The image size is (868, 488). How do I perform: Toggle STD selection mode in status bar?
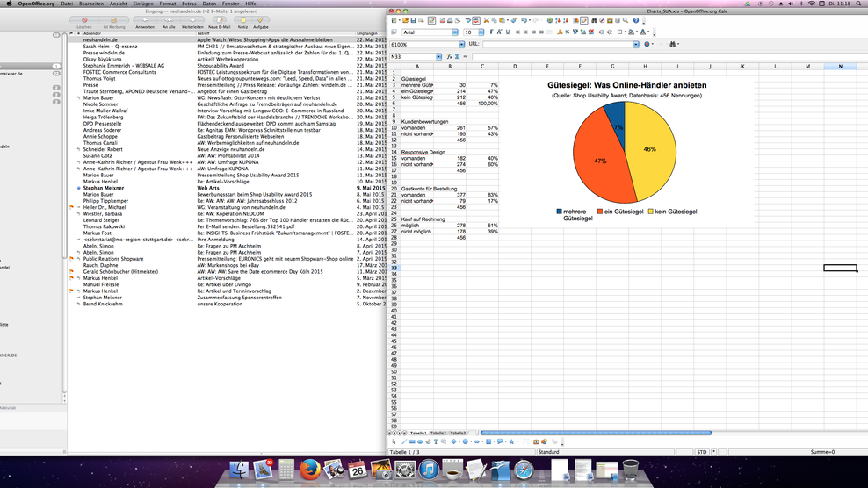click(x=702, y=452)
